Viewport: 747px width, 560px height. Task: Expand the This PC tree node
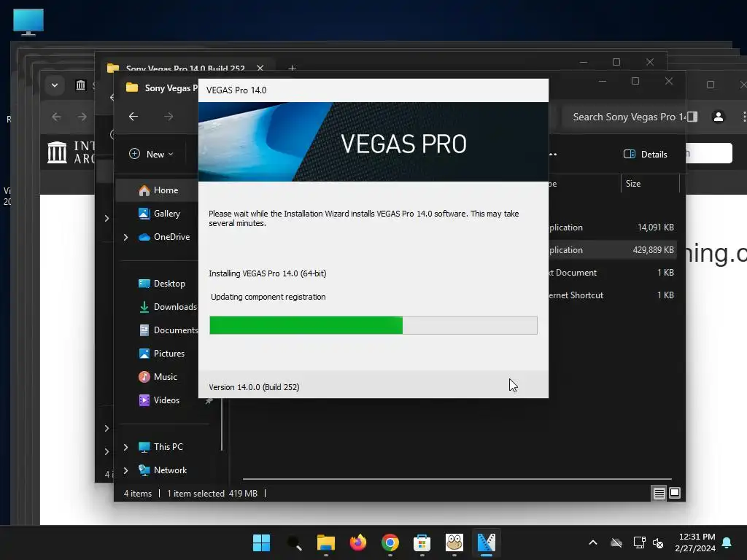(125, 447)
